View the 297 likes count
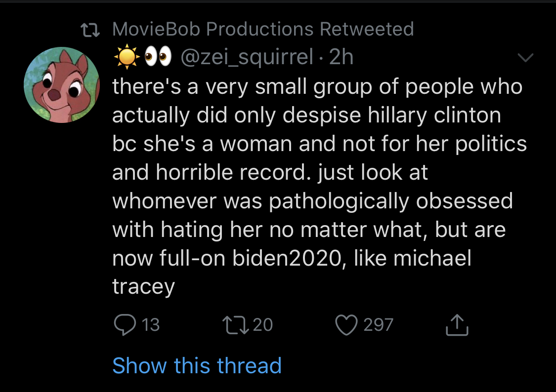 tap(379, 325)
